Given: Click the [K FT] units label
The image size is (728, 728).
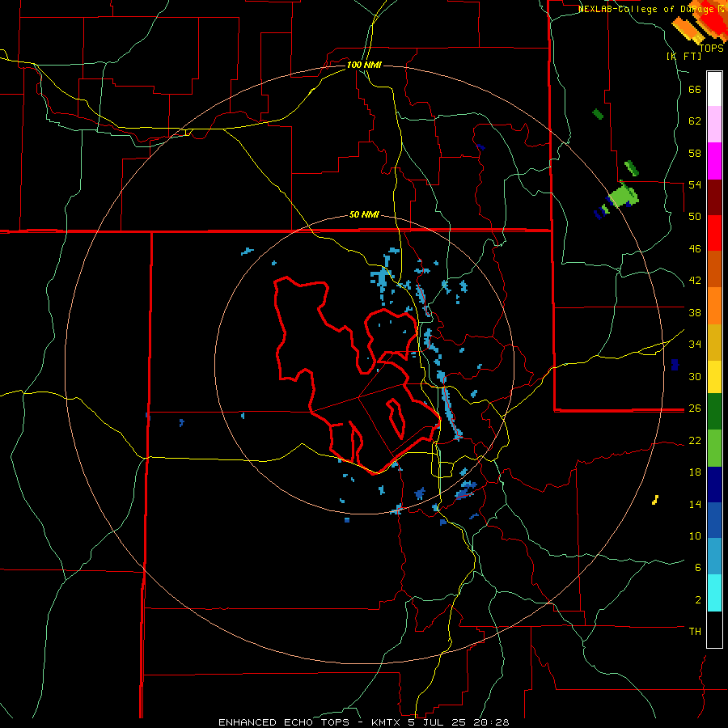Looking at the screenshot, I should click(684, 56).
